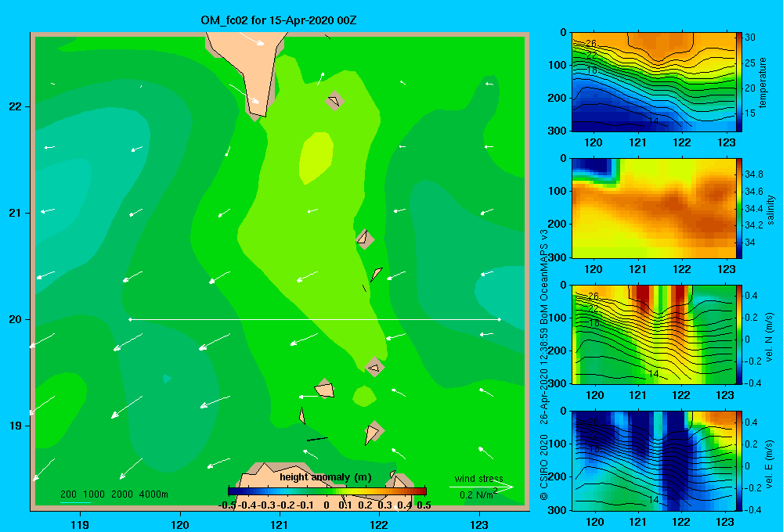Image resolution: width=783 pixels, height=532 pixels.
Task: Click the '200 1000 2000 4000m' depth legend
Action: (114, 494)
